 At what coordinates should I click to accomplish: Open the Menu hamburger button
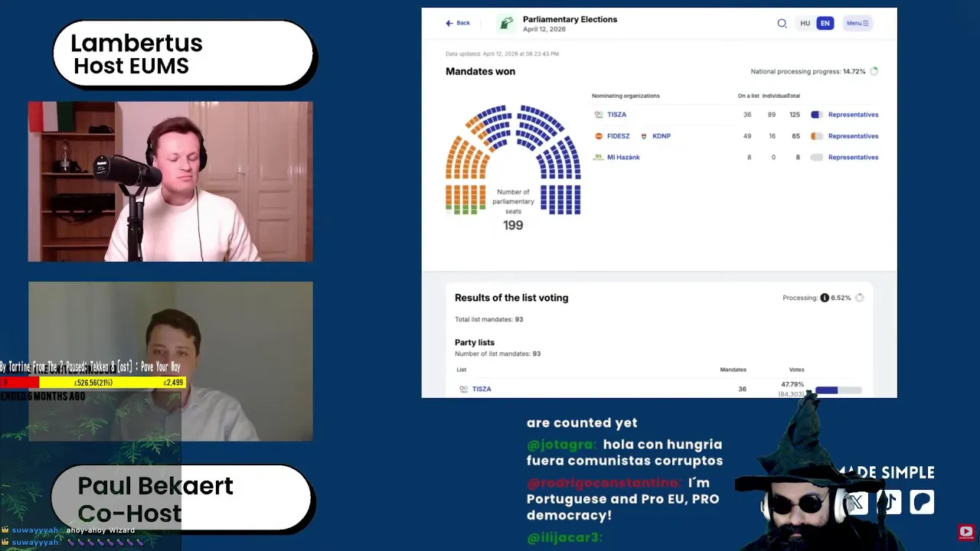857,23
